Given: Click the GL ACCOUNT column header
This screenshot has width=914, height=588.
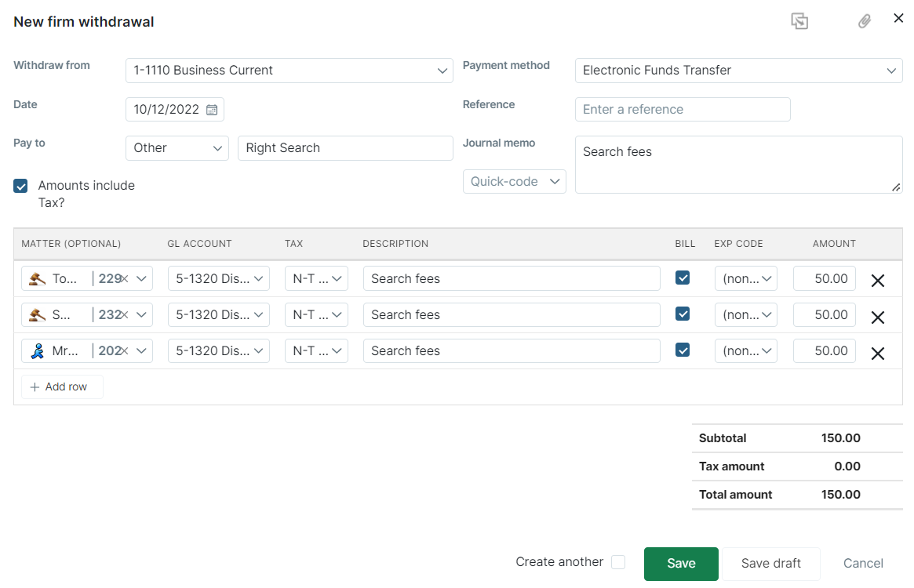Looking at the screenshot, I should [x=199, y=244].
